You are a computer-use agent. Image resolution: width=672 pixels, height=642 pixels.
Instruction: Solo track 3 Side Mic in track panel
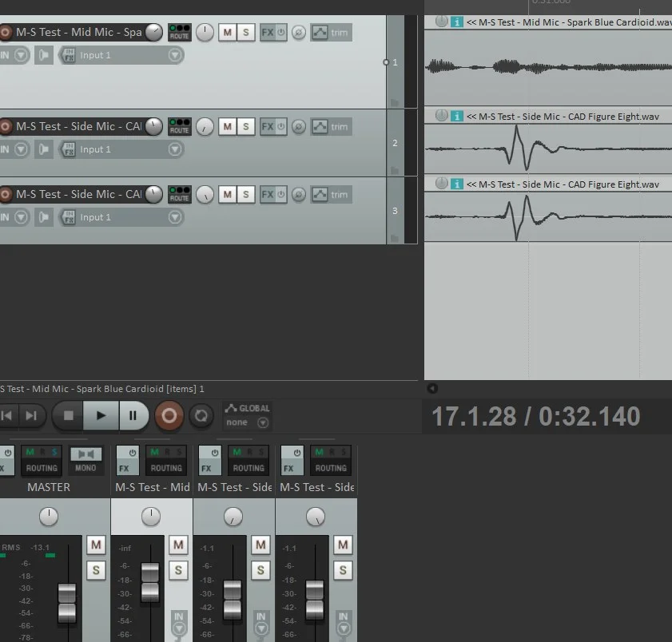click(245, 194)
